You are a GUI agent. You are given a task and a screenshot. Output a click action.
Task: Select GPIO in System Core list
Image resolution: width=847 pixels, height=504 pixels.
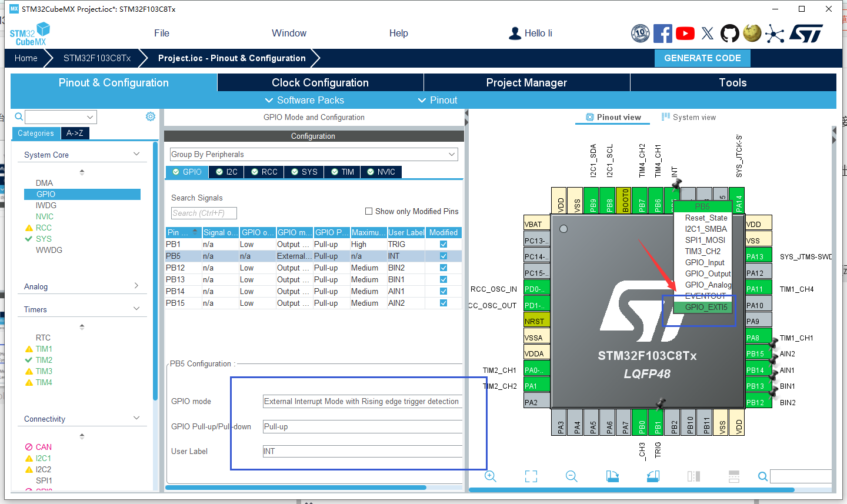point(82,194)
